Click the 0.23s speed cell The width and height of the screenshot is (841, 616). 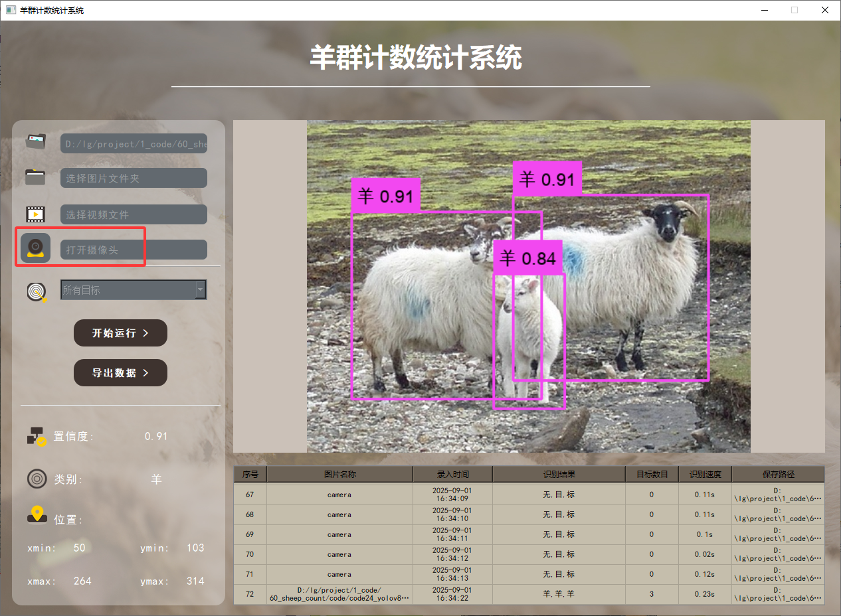(705, 594)
